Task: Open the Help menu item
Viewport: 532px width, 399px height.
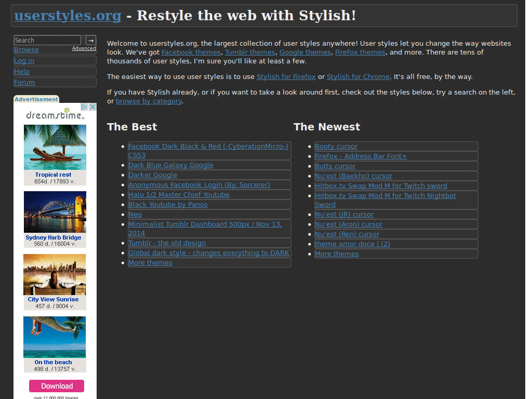Action: (22, 71)
